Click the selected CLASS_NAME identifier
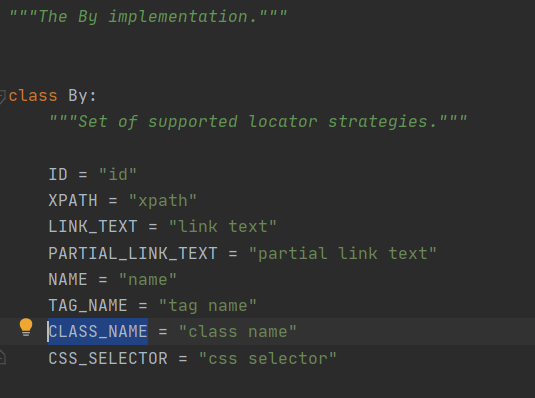The width and height of the screenshot is (535, 398). coord(98,331)
